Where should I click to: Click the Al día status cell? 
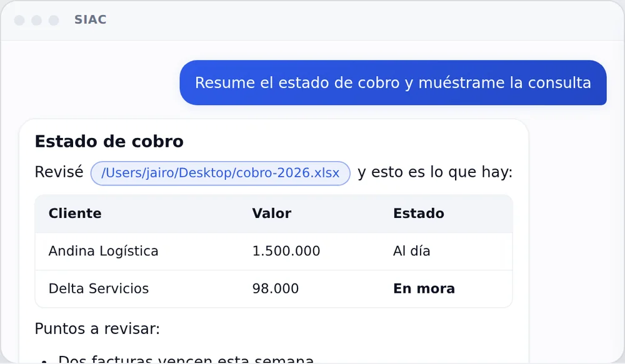(x=412, y=251)
